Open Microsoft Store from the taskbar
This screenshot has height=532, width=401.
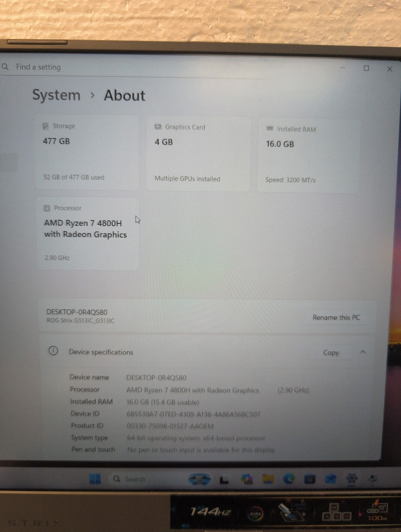(x=310, y=479)
